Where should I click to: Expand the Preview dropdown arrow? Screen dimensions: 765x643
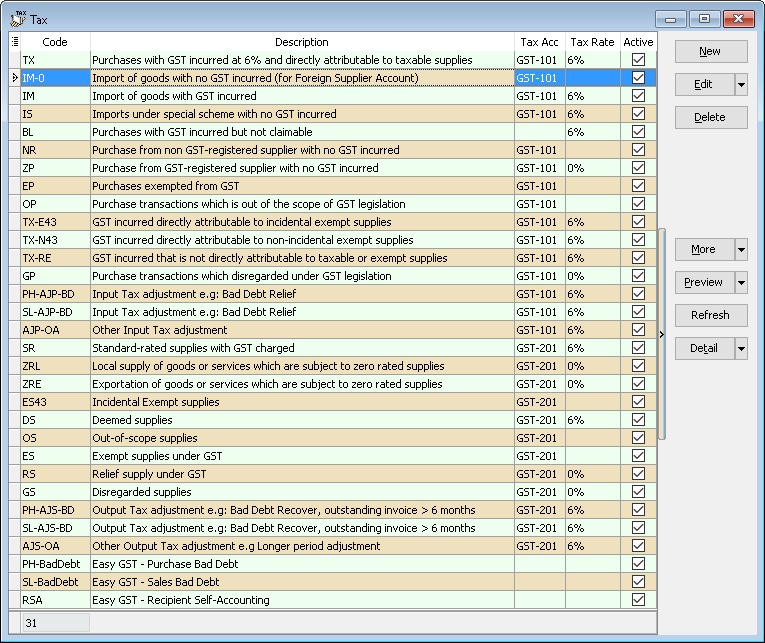tap(741, 282)
